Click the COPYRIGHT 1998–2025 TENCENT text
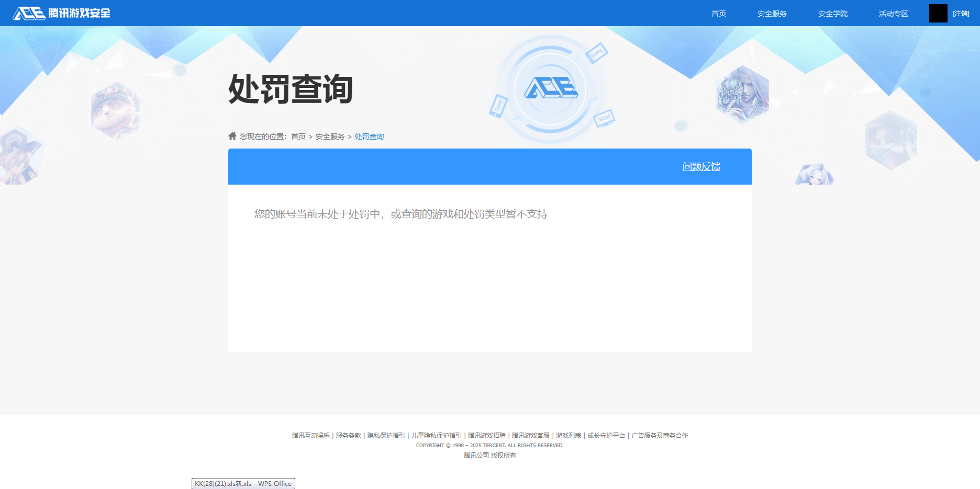Screen dimensions: 980x489 pos(490,446)
